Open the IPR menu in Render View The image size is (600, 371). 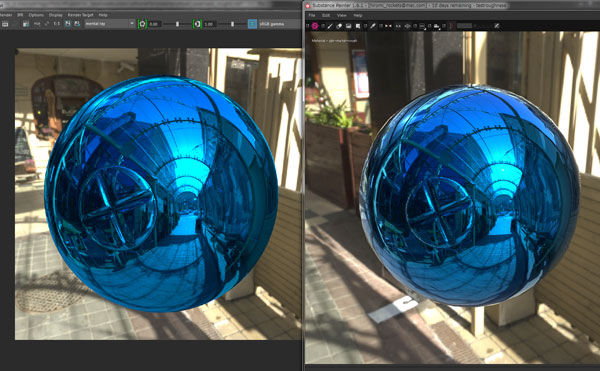point(20,15)
